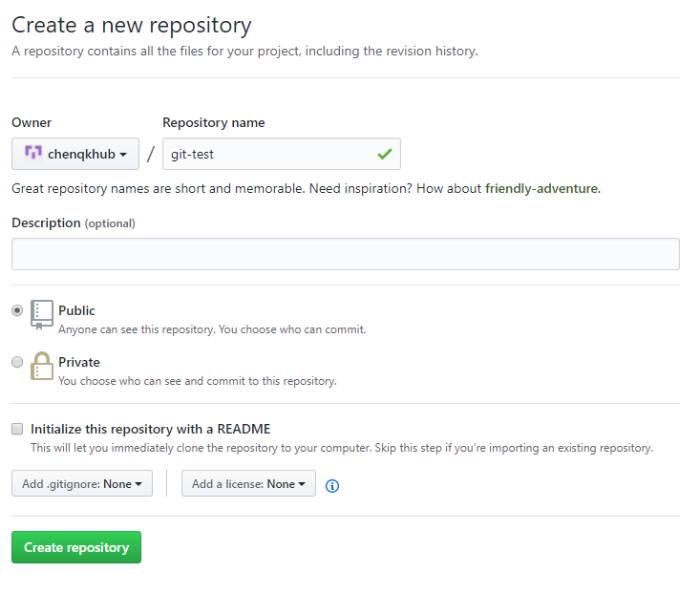Open the Owner chenqkhub dropdown
This screenshot has width=700, height=593.
coord(75,154)
